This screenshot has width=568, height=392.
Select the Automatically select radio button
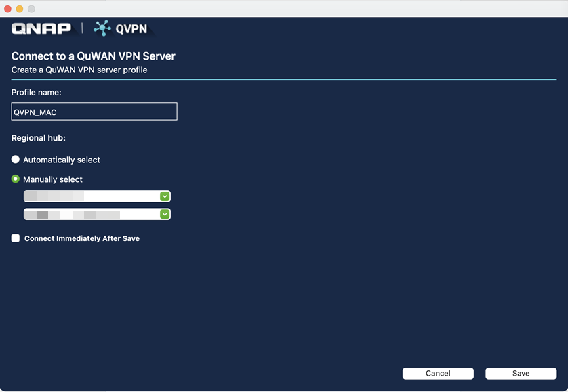tap(15, 160)
